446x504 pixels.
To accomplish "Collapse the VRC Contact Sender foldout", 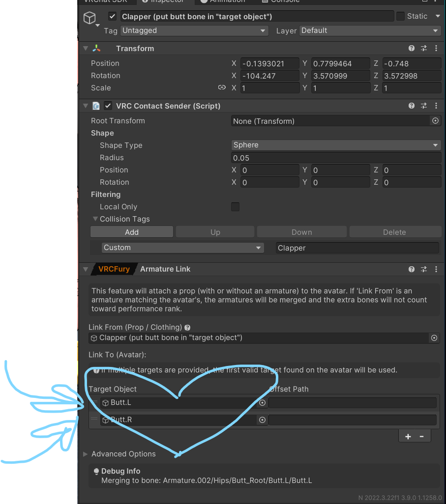I will 86,106.
